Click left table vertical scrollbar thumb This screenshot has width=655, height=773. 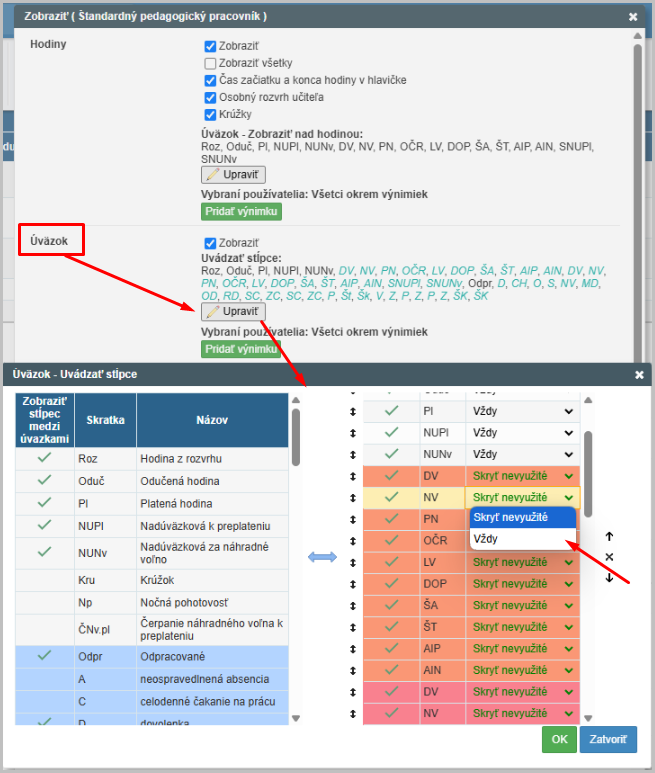(x=296, y=438)
